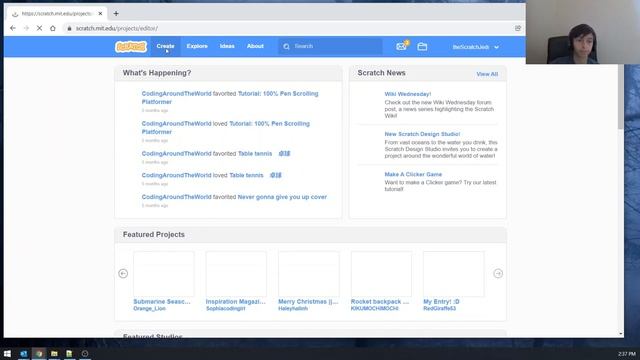Open the favorited Tutorial: 100% Pen Scrolling Platformer
Screen dimensions: 640x360
(x=278, y=93)
